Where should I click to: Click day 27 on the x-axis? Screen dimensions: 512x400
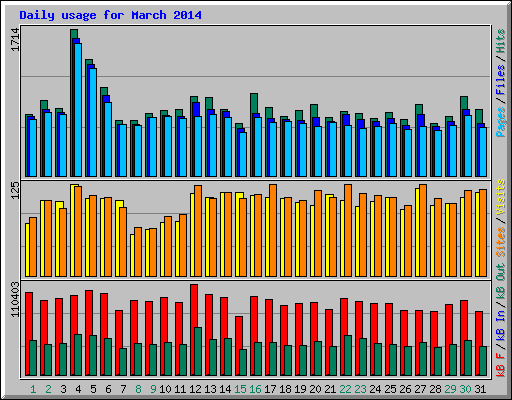point(420,389)
